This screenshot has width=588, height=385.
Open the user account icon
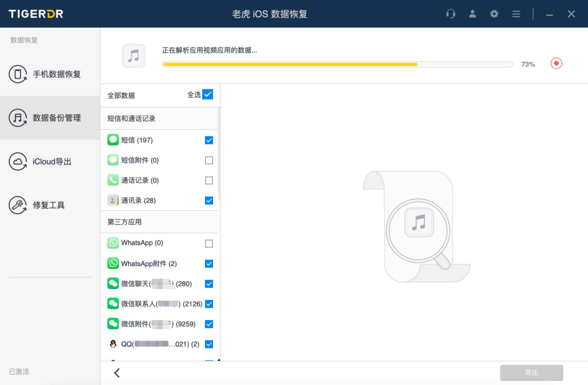pos(473,14)
